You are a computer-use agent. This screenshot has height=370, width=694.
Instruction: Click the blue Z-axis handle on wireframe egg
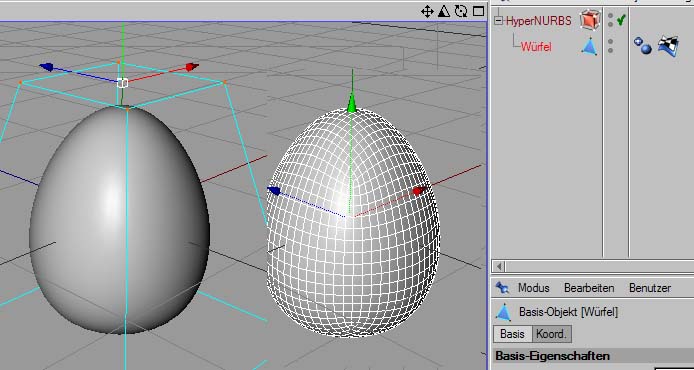click(x=274, y=191)
